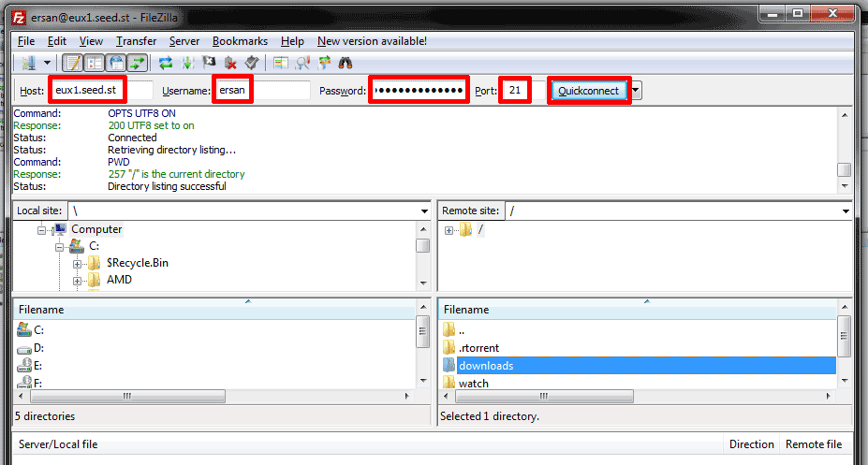Open dropdown arrow next to Site Manager icon
The width and height of the screenshot is (868, 465).
[x=47, y=63]
